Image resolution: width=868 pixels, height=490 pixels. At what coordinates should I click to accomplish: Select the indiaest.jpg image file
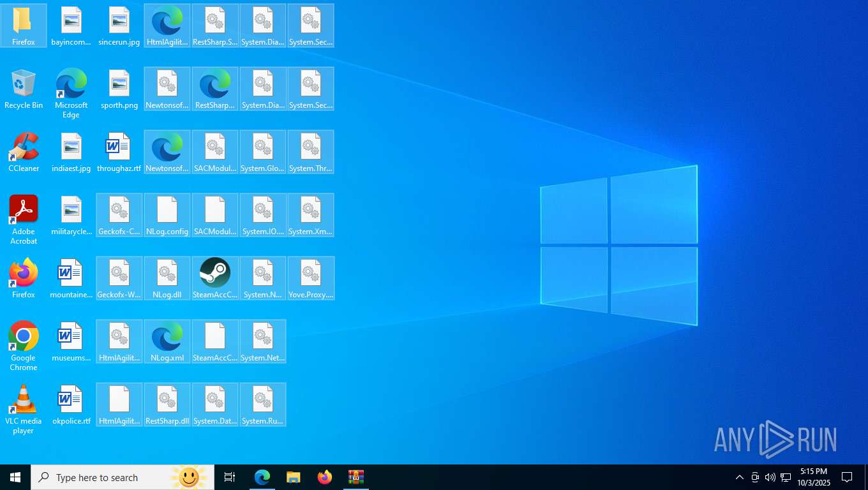[x=71, y=152]
